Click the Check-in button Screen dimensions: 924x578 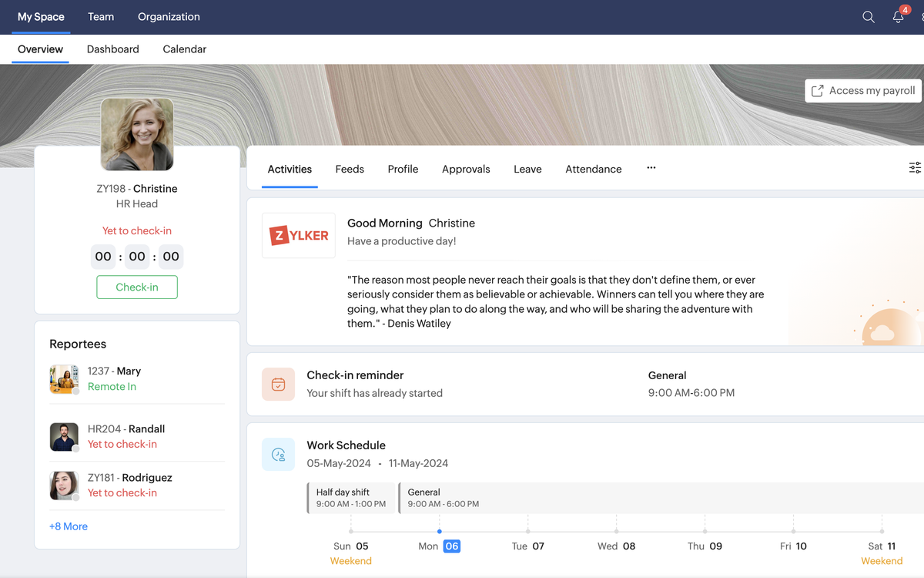[137, 287]
